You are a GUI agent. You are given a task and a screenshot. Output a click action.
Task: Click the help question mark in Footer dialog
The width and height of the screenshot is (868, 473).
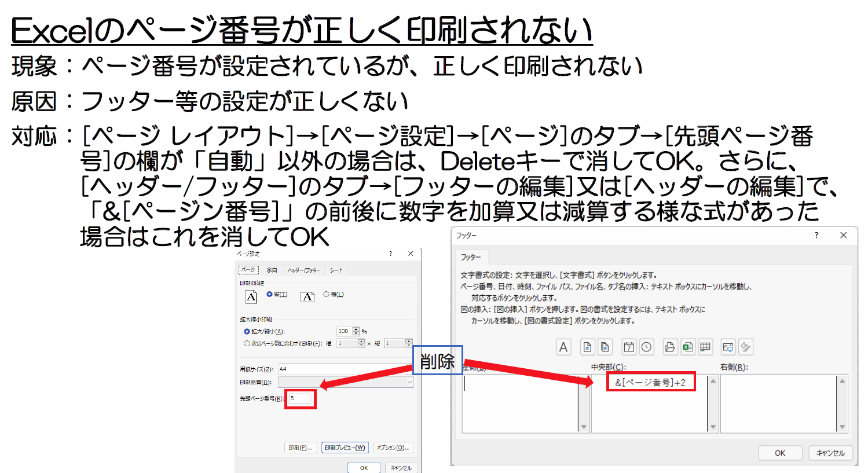pyautogui.click(x=816, y=235)
